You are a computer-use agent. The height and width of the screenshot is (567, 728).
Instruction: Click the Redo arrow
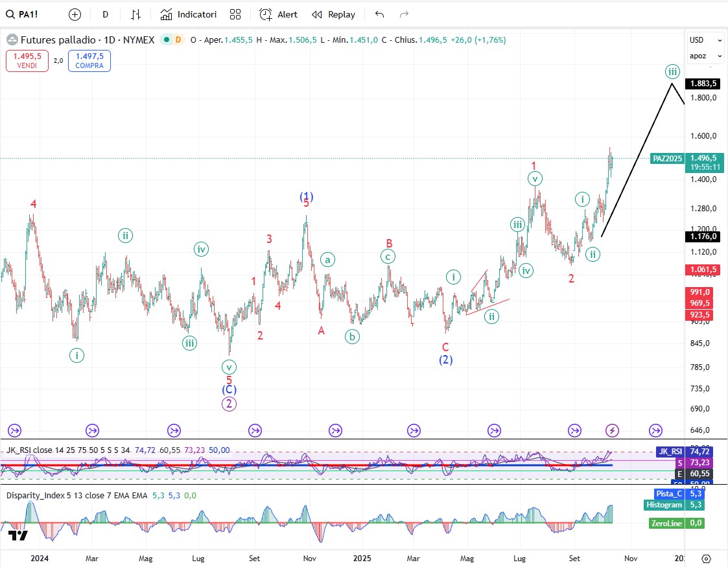404,14
